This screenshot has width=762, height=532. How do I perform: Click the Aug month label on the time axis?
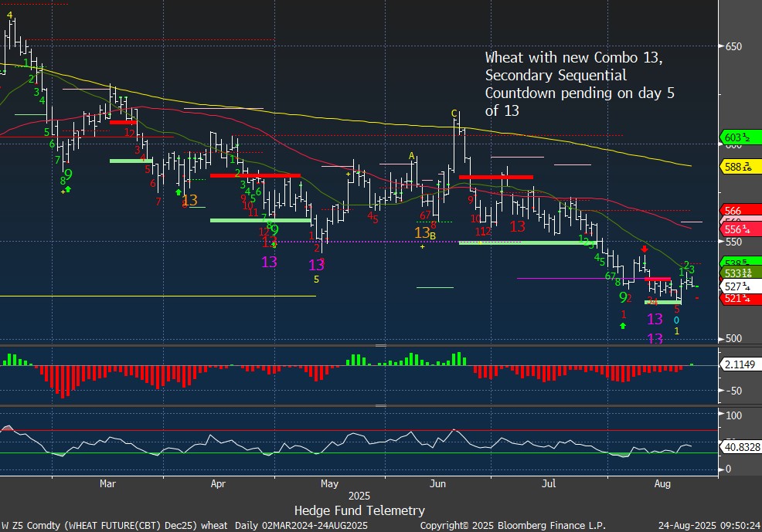tap(662, 484)
